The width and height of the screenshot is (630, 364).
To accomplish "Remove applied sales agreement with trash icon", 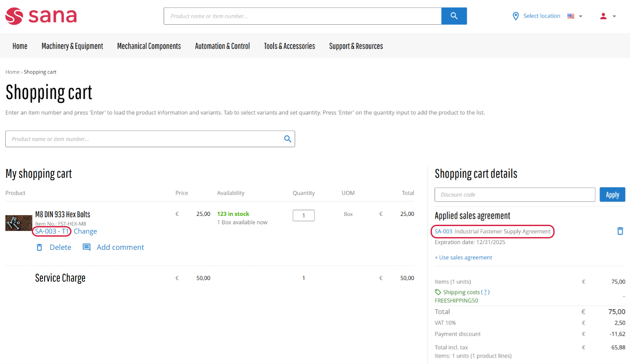I will pos(620,231).
